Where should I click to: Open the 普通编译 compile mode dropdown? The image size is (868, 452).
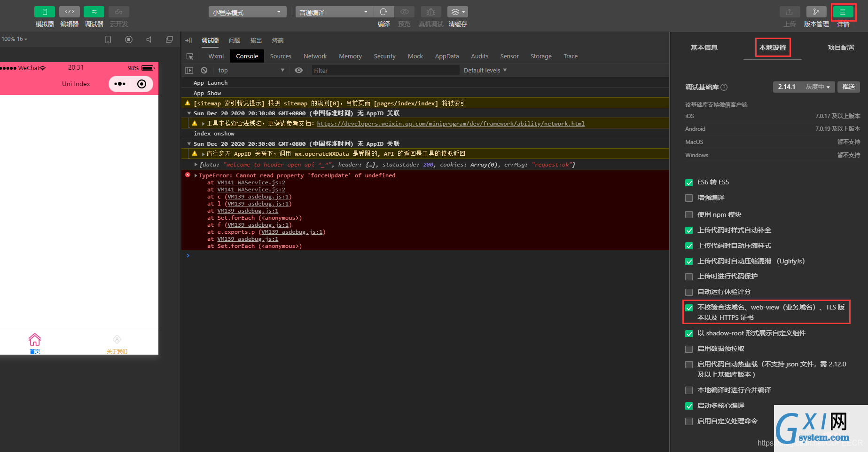pos(334,12)
